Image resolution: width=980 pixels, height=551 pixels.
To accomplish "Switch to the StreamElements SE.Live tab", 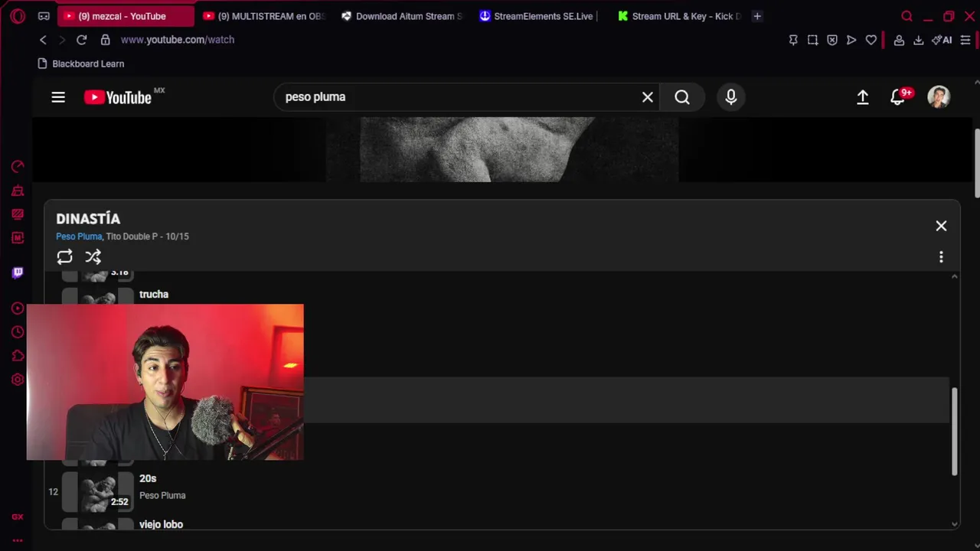I will tap(540, 16).
